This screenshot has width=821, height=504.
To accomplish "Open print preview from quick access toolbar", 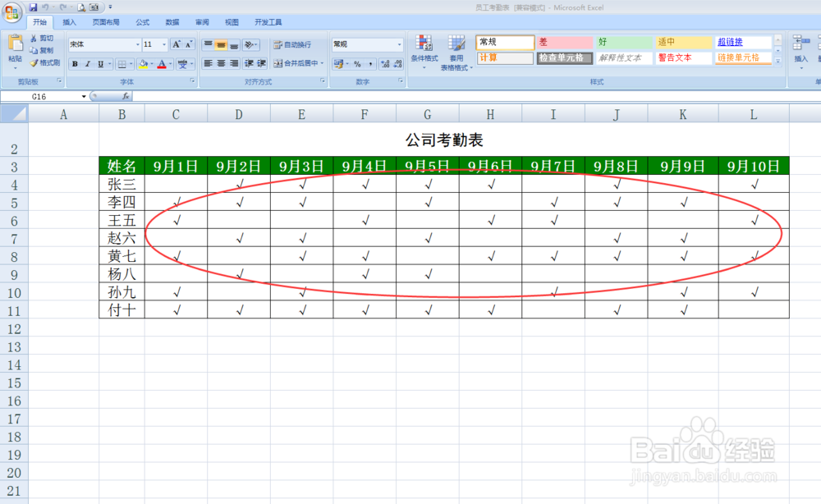I will click(x=81, y=7).
